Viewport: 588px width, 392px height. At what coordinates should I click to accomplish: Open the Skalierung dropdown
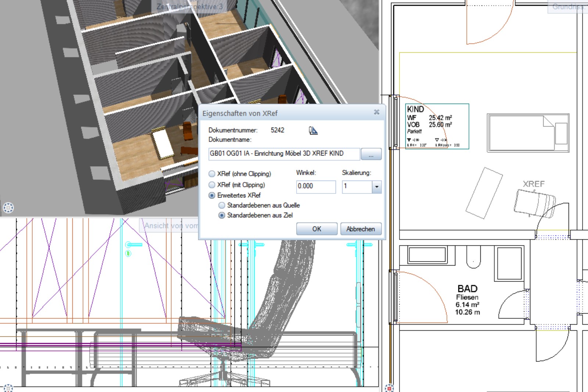[376, 187]
